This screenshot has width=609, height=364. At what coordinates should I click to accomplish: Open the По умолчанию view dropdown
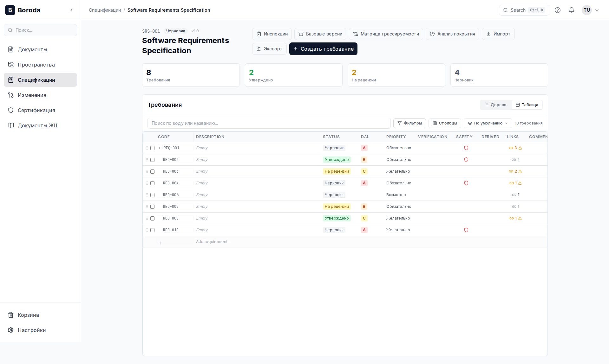[x=488, y=123]
